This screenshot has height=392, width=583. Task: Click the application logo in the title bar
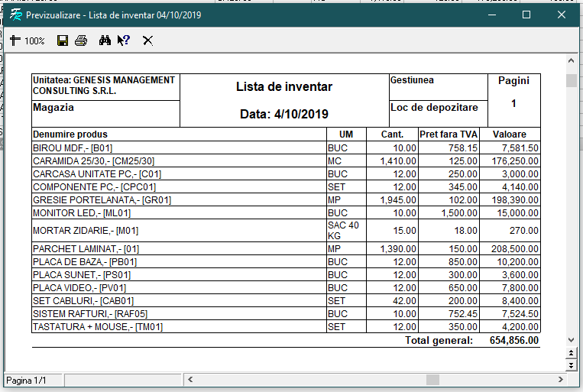[x=15, y=15]
